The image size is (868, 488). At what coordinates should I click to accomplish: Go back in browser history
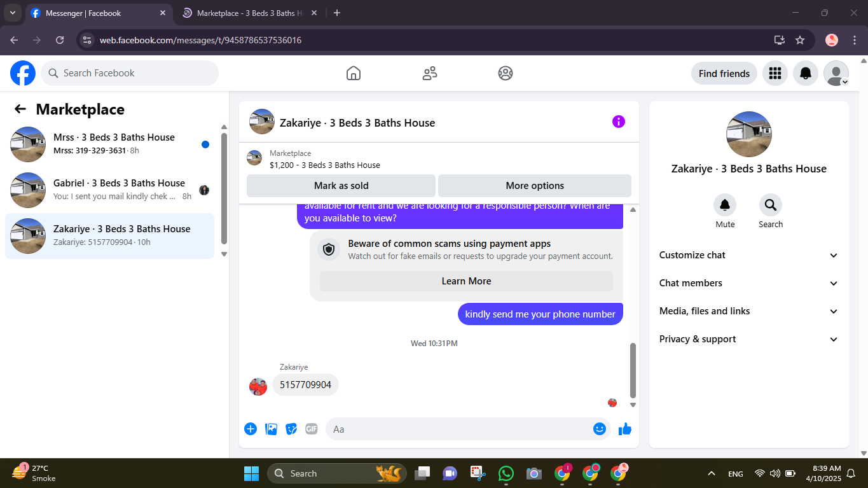14,40
